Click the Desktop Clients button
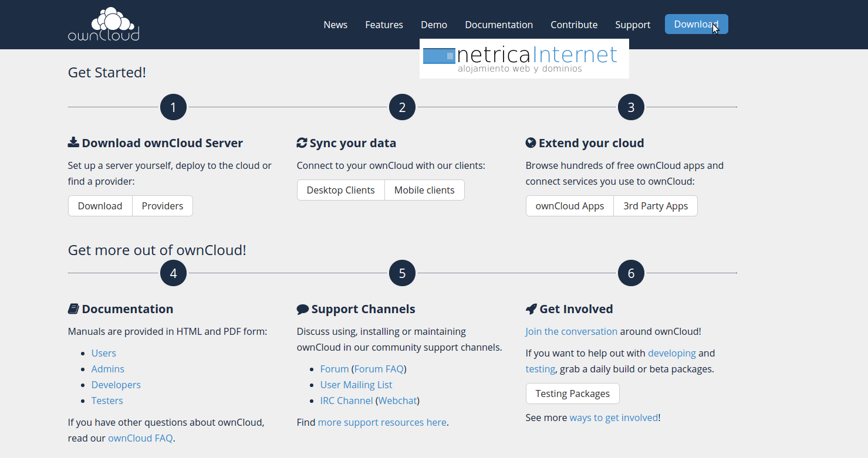The image size is (868, 458). 341,190
